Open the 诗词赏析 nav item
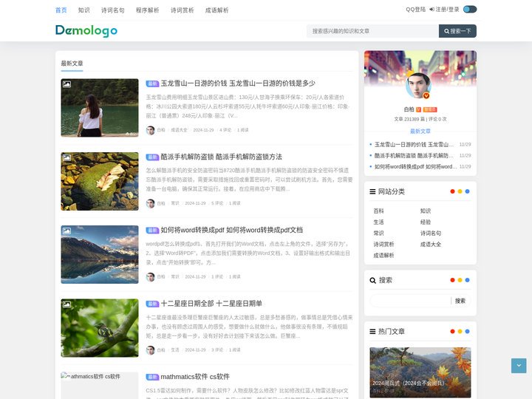 click(183, 10)
